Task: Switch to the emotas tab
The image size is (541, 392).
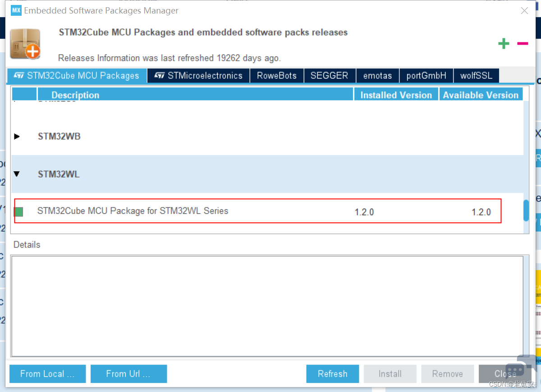Action: point(378,76)
